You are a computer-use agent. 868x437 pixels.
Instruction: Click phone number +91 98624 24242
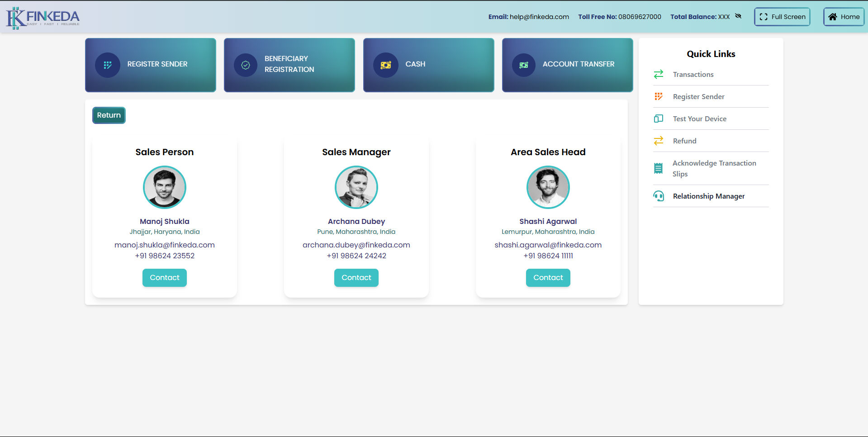tap(356, 256)
